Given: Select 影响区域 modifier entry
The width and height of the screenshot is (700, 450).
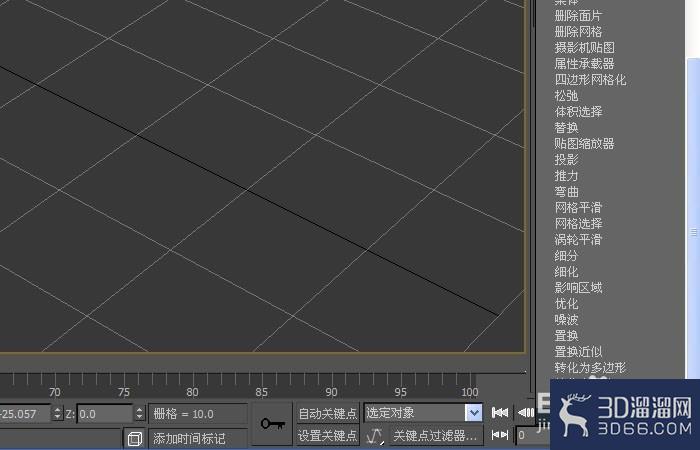Looking at the screenshot, I should coord(578,288).
